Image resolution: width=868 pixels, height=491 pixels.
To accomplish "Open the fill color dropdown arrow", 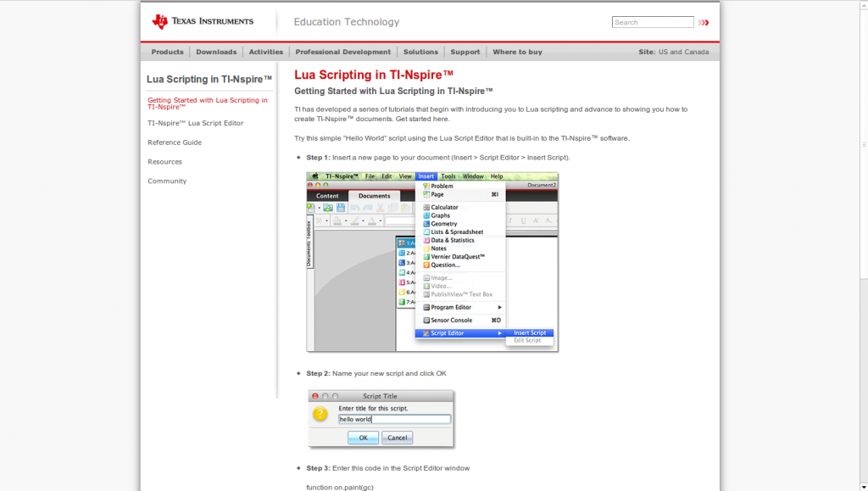I will point(346,220).
